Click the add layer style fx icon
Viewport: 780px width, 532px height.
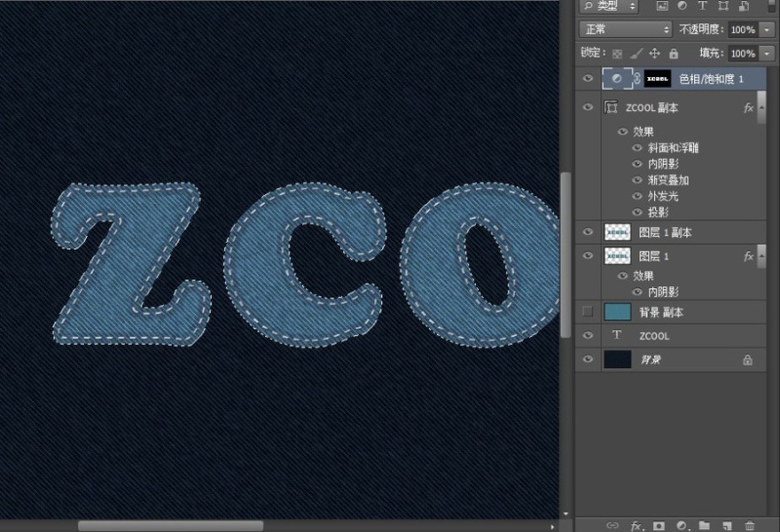click(637, 525)
